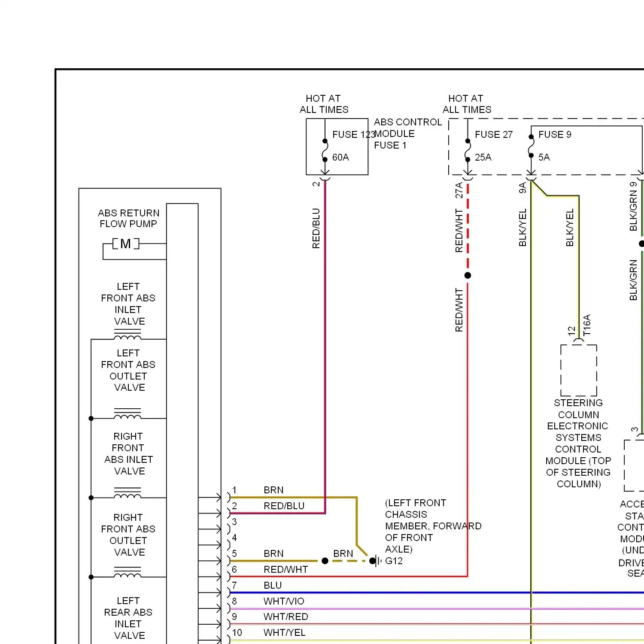Click the LEFT FRONT CHASSIS MEMBER location note
The width and height of the screenshot is (644, 644).
[433, 526]
